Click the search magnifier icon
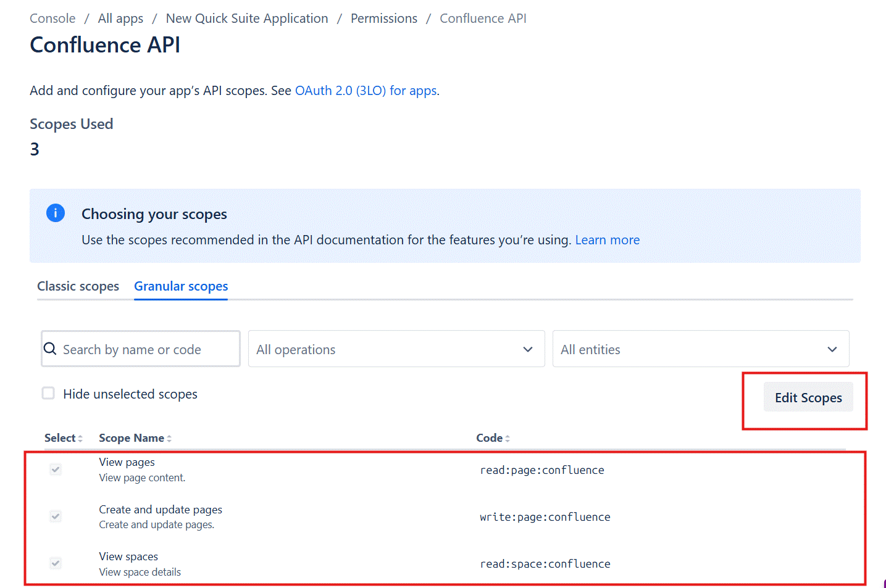Image resolution: width=886 pixels, height=588 pixels. pyautogui.click(x=51, y=349)
